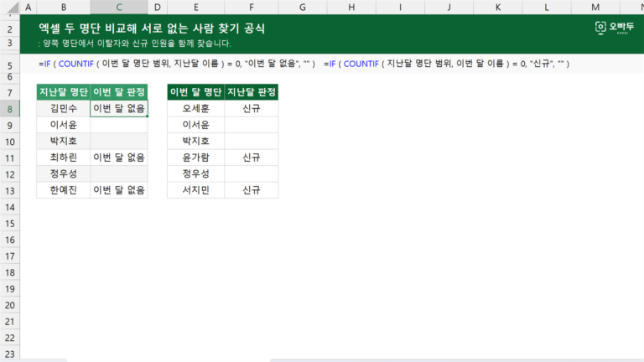The height and width of the screenshot is (362, 644).
Task: Click subtitle '양쪽 명단에서 이탈자와 신규 인원을 함께 찾습니다'
Action: [x=137, y=43]
